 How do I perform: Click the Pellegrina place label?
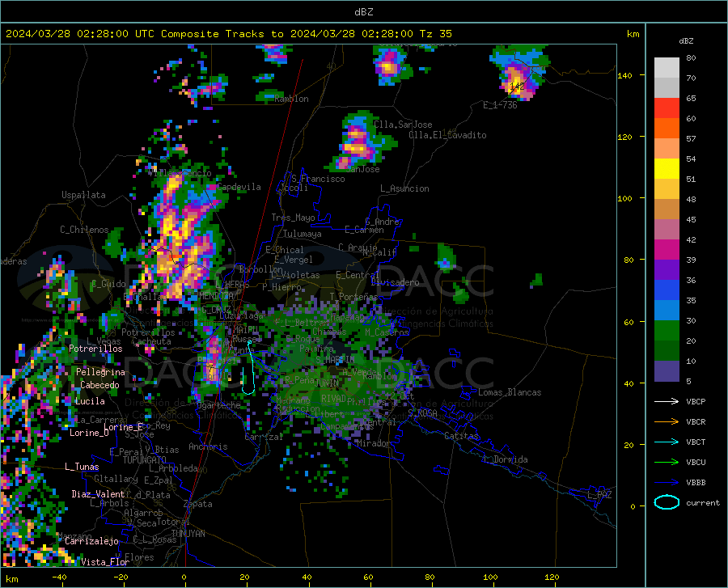point(100,372)
